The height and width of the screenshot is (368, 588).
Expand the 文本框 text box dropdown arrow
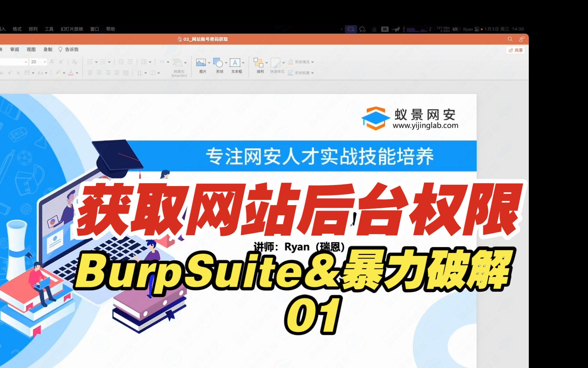(x=243, y=63)
